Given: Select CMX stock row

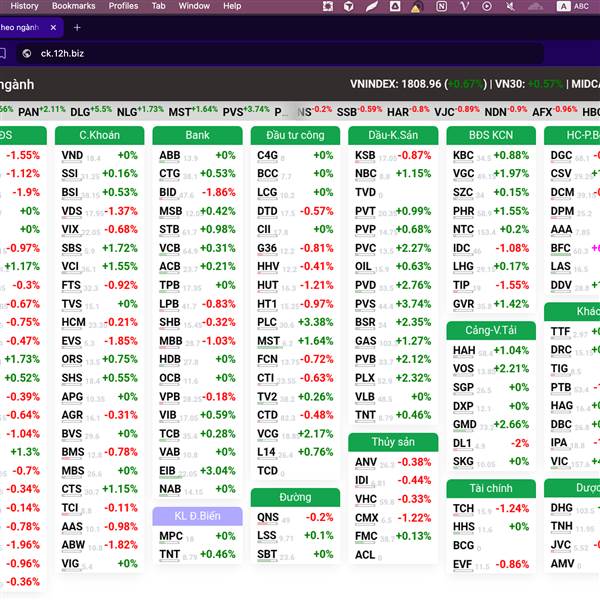Looking at the screenshot, I should 393,518.
